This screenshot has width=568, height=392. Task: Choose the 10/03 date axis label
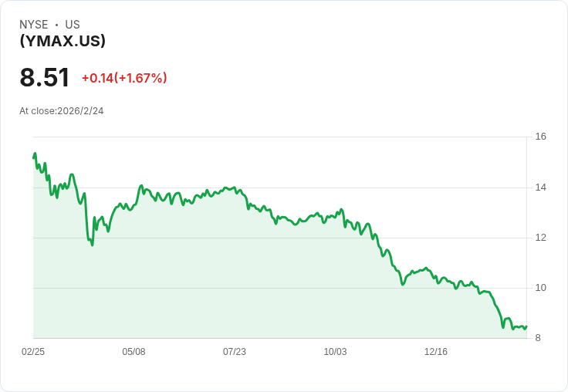pos(335,352)
